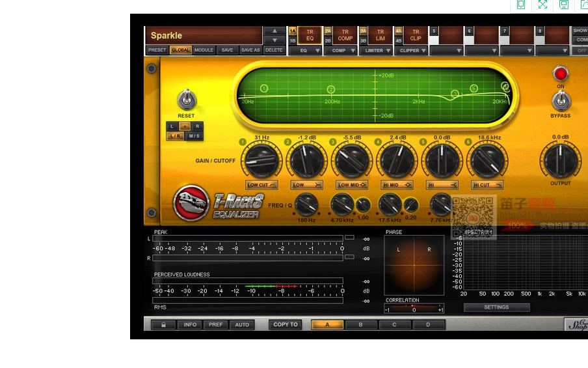Toggle the LOW CUT band button
Viewport: 588px width, 368px height.
point(261,185)
